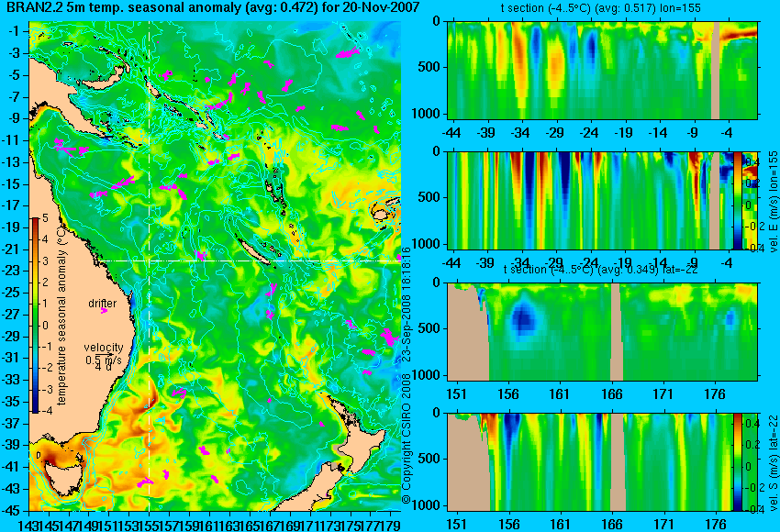Click the t section lon=155 panel title
This screenshot has width=780, height=532.
tap(601, 8)
